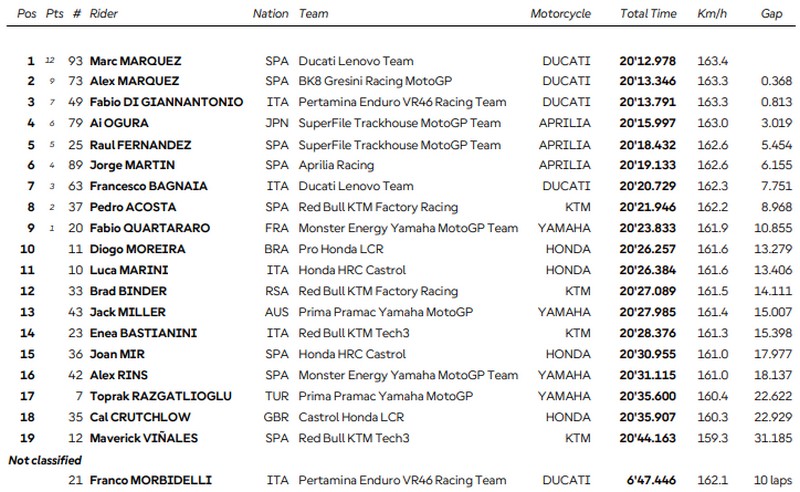Screen dimensions: 800x492
Task: Click Fabio QUARTARARO rider name
Action: (x=149, y=228)
